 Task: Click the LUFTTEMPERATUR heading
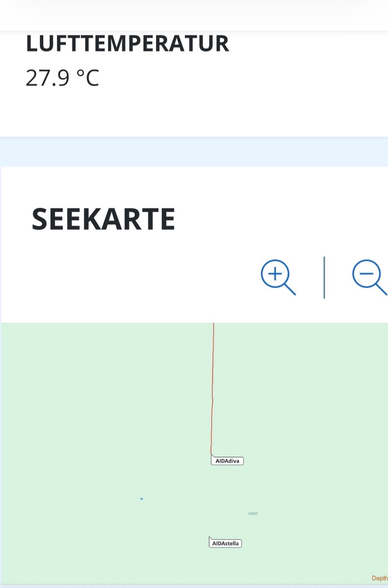(x=127, y=44)
